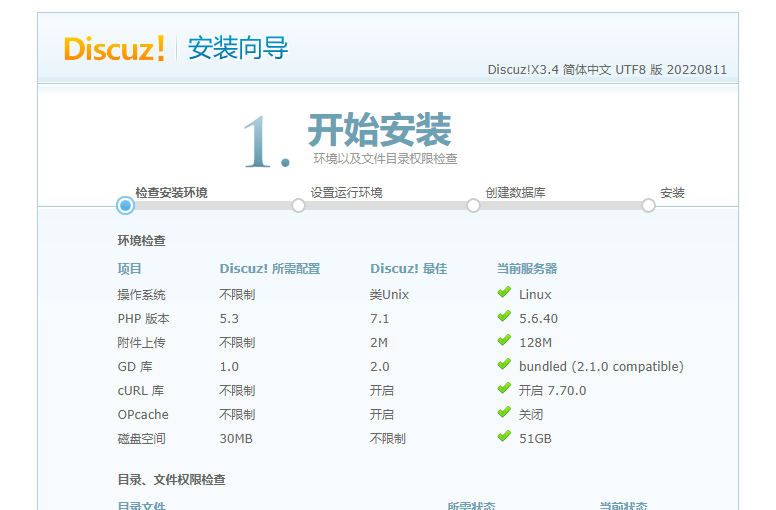Click the cURL 库 row label
The height and width of the screenshot is (510, 776).
pyautogui.click(x=141, y=391)
